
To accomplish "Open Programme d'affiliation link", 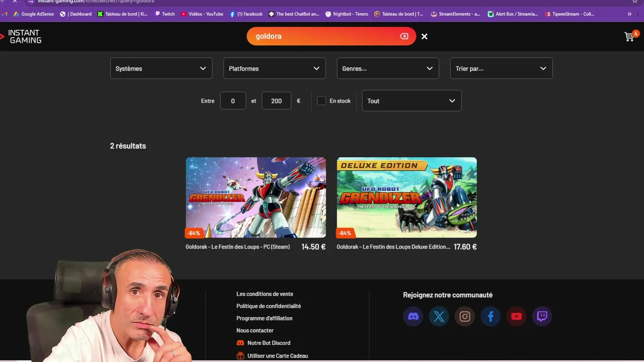I will [x=264, y=318].
